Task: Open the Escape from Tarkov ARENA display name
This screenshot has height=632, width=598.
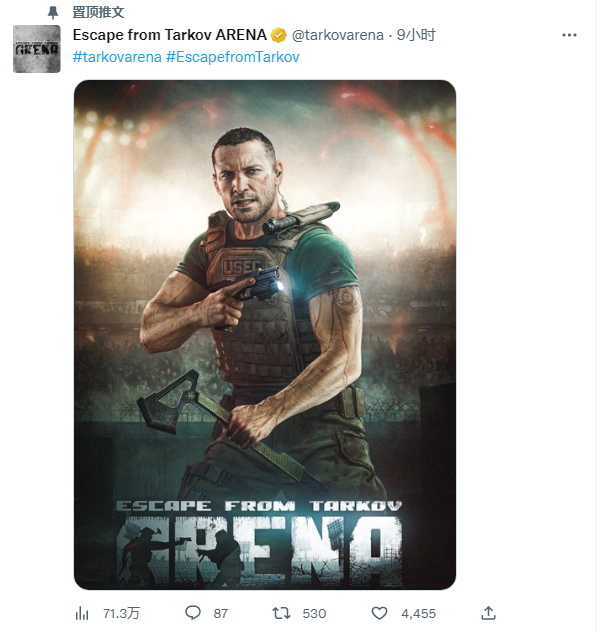Action: pyautogui.click(x=170, y=35)
